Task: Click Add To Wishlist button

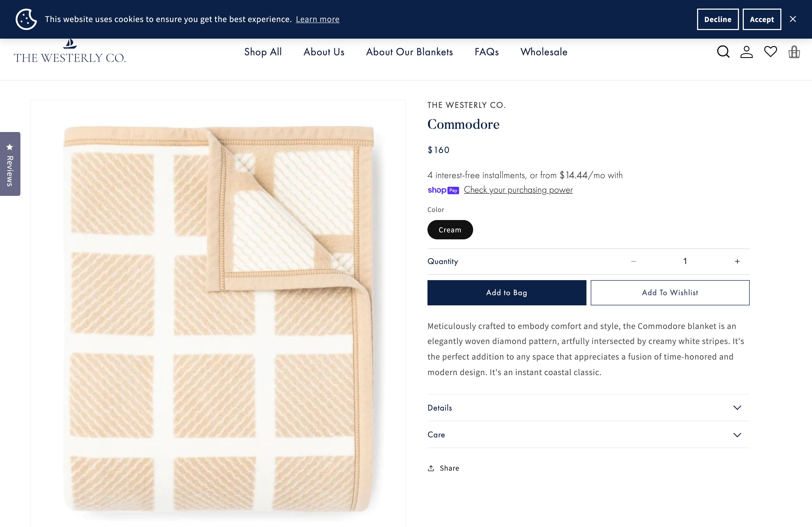Action: (670, 292)
